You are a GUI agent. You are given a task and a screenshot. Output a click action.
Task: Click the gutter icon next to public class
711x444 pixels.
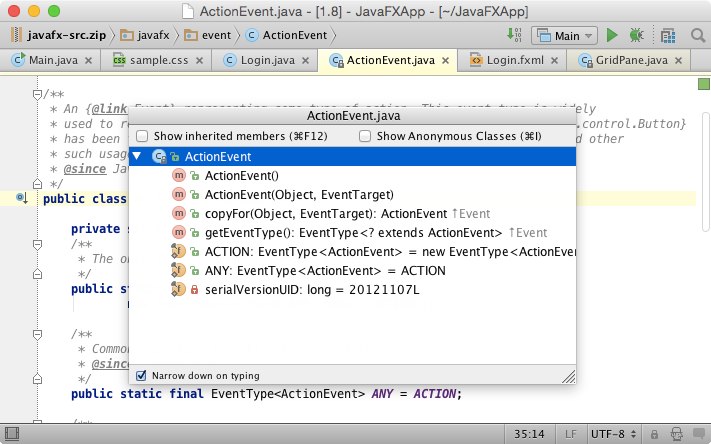(x=21, y=198)
